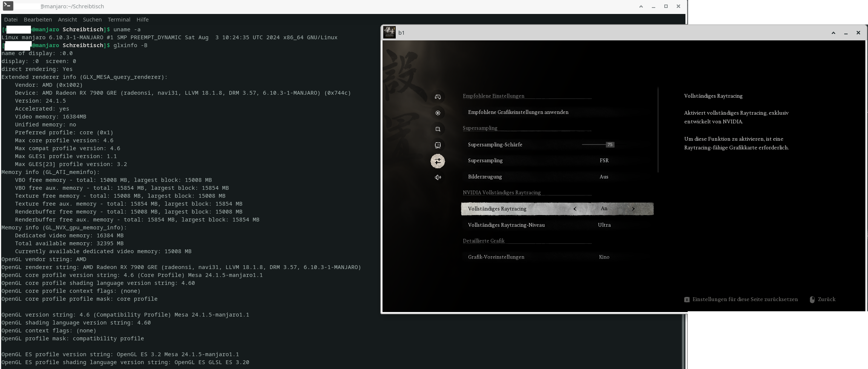The width and height of the screenshot is (868, 369).
Task: Open the Suchen menu in terminal
Action: pos(92,20)
